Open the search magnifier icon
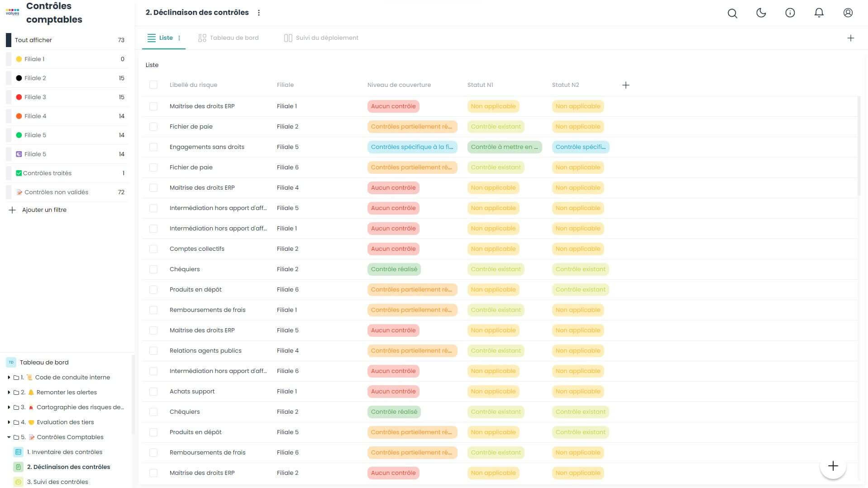 pyautogui.click(x=732, y=13)
